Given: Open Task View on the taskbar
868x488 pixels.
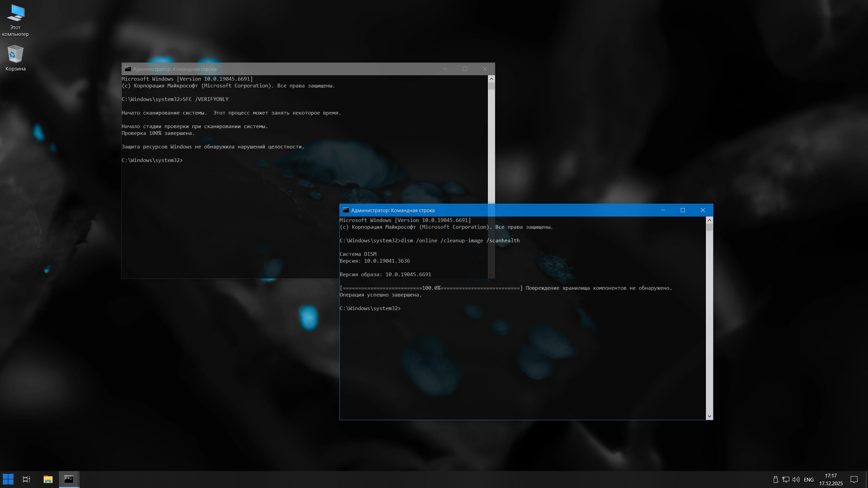Looking at the screenshot, I should point(26,479).
